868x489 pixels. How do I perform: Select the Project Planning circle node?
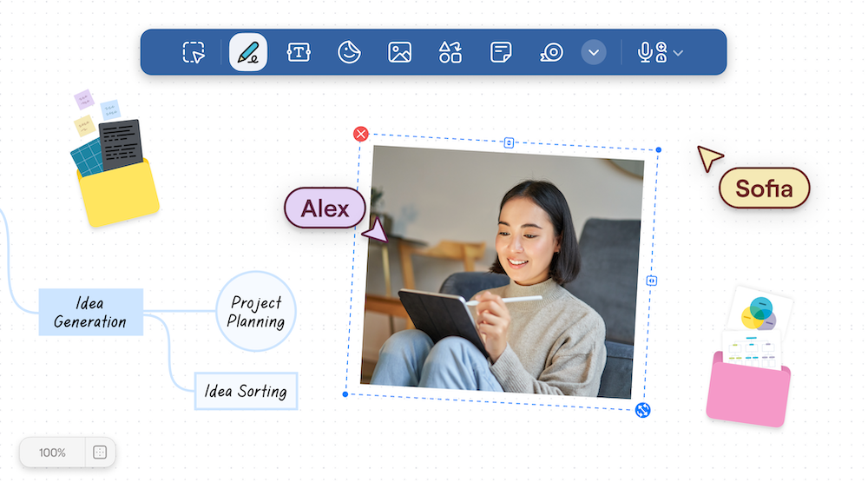pyautogui.click(x=256, y=311)
